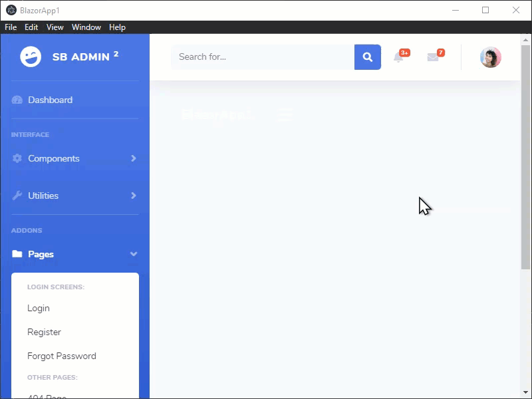The image size is (532, 399).
Task: Click the Forgot Password link
Action: click(62, 356)
